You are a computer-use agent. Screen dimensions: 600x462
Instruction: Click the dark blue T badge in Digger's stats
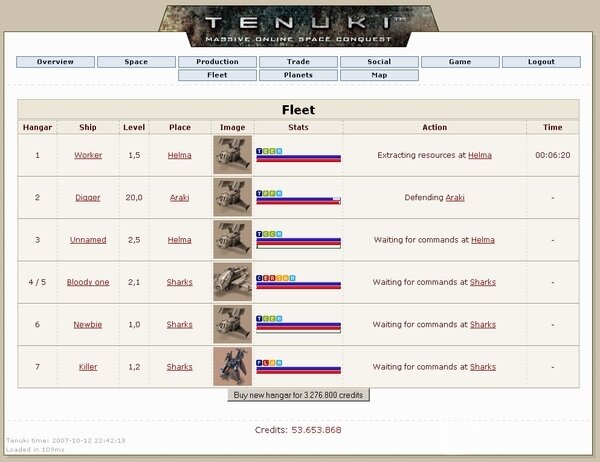pos(259,194)
